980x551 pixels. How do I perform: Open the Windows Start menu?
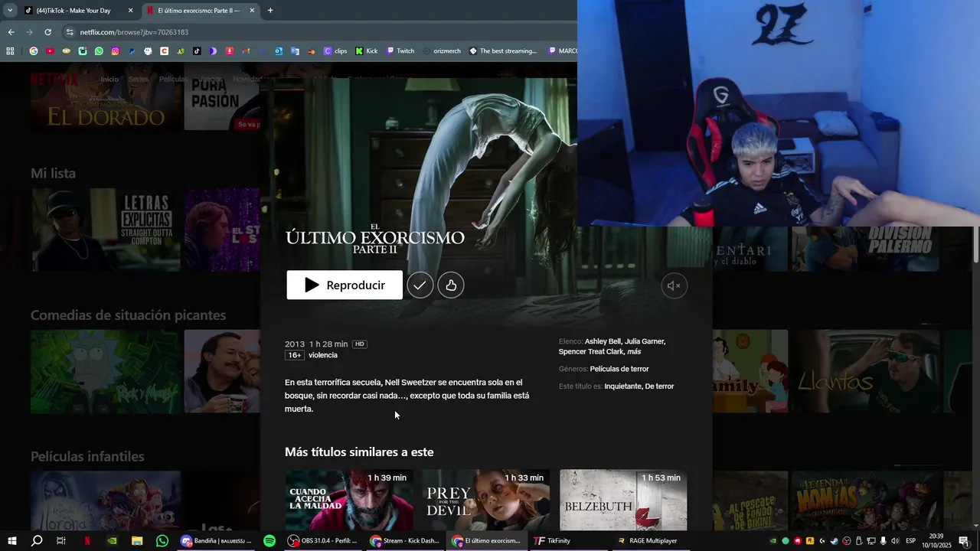pyautogui.click(x=12, y=541)
